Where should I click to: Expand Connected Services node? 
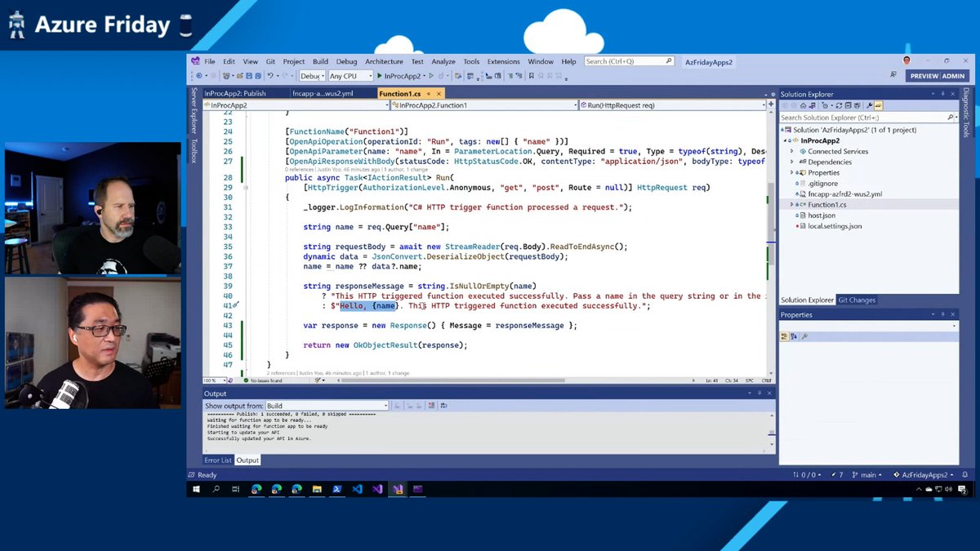point(792,152)
